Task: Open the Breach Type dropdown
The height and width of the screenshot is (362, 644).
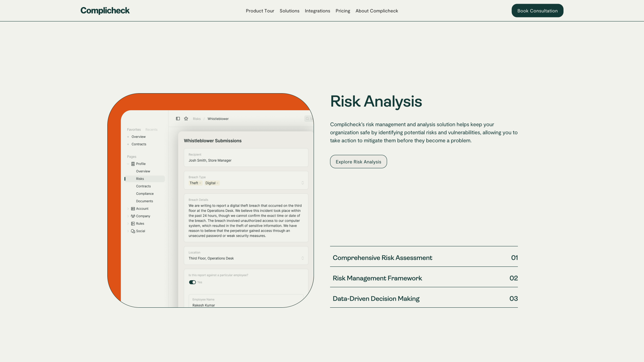Action: (x=303, y=183)
